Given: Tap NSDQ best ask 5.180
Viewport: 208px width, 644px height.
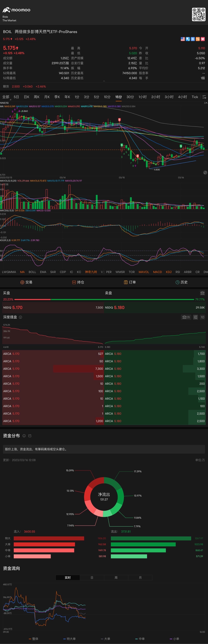Looking at the screenshot, I should pos(155,307).
